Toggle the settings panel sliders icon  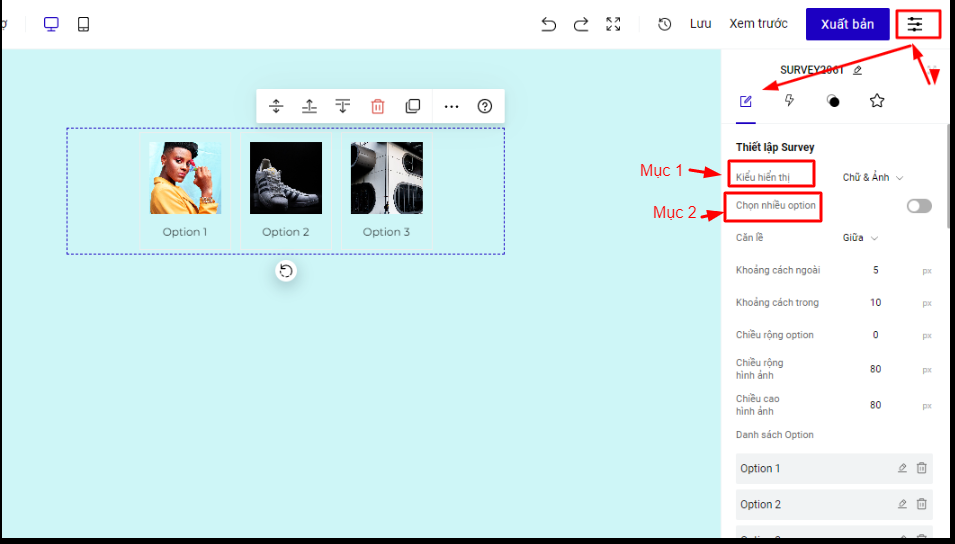pos(915,24)
